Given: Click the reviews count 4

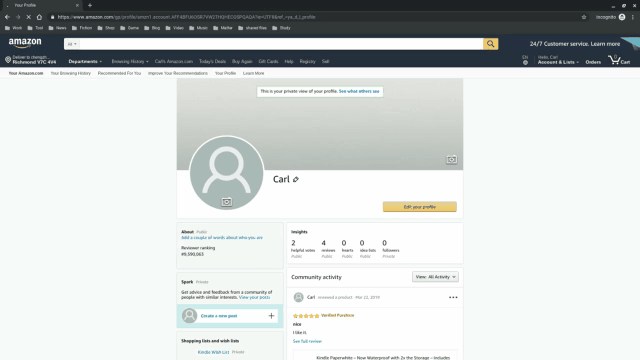Looking at the screenshot, I should click(324, 243).
